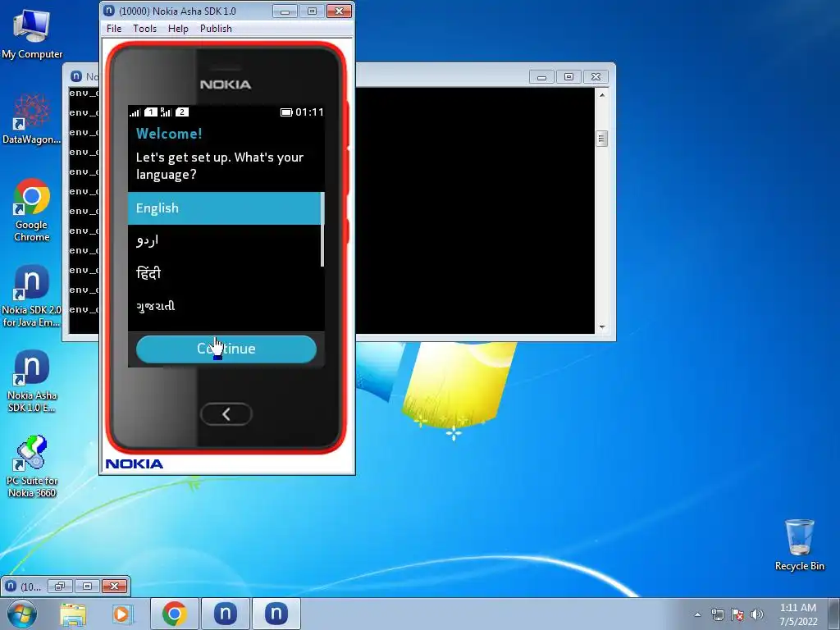840x630 pixels.
Task: Close the minimized (10... window bar
Action: pyautogui.click(x=114, y=586)
